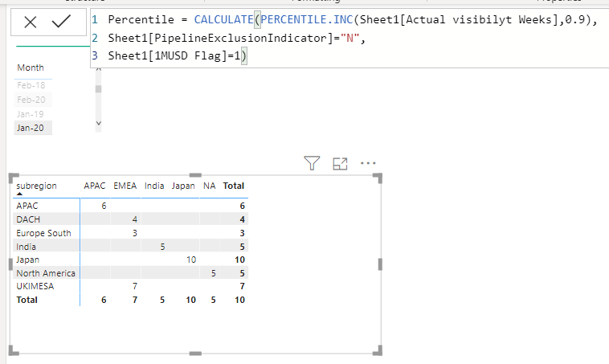
Task: Commit the formula with checkmark icon
Action: (x=61, y=22)
